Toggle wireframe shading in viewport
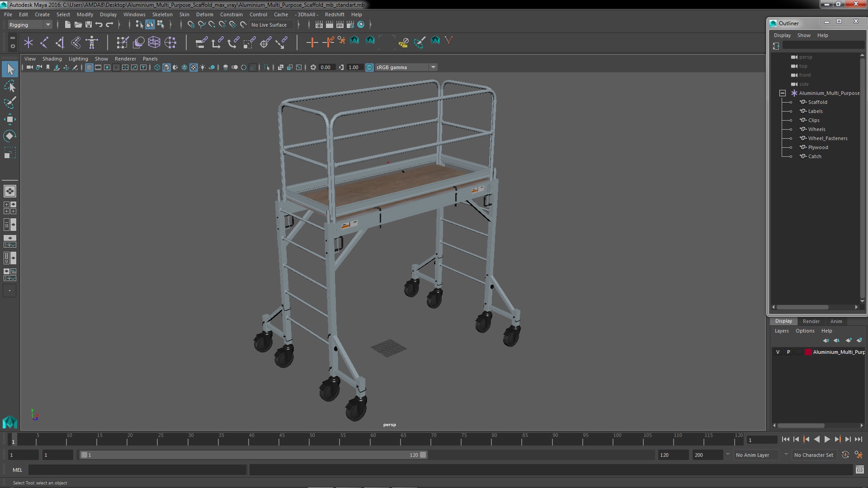This screenshot has width=868, height=488. tap(157, 67)
